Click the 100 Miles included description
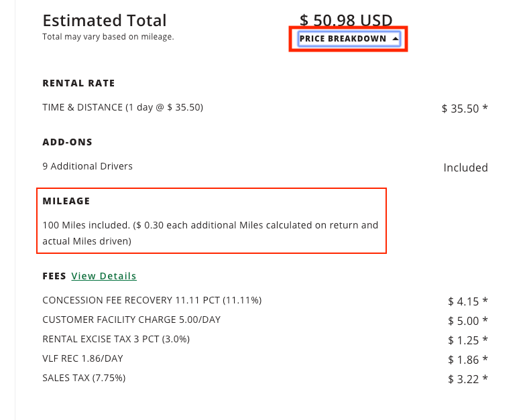This screenshot has height=420, width=531. pyautogui.click(x=210, y=232)
